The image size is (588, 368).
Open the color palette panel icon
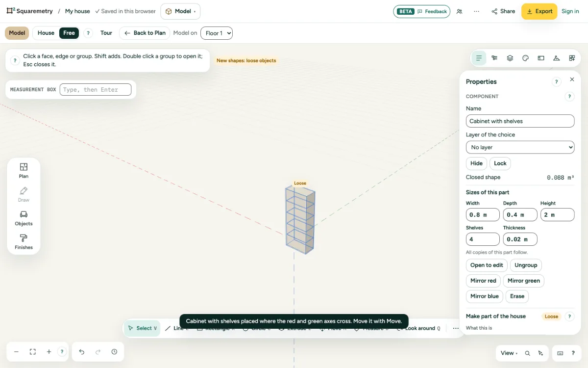click(526, 58)
